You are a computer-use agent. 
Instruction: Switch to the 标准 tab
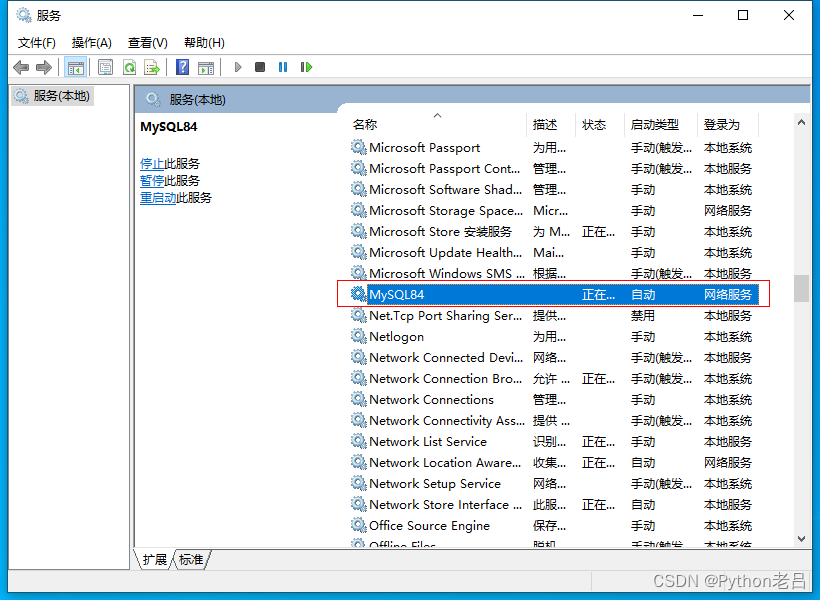pyautogui.click(x=191, y=560)
